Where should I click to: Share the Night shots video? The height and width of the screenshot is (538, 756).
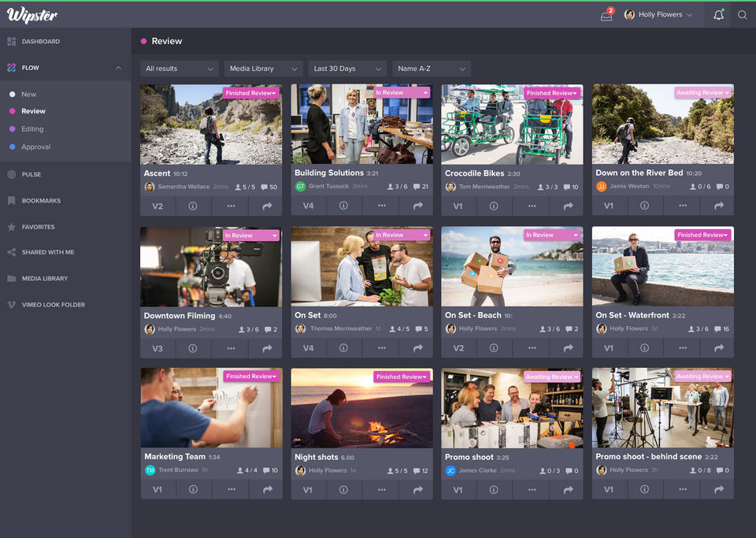(x=417, y=489)
